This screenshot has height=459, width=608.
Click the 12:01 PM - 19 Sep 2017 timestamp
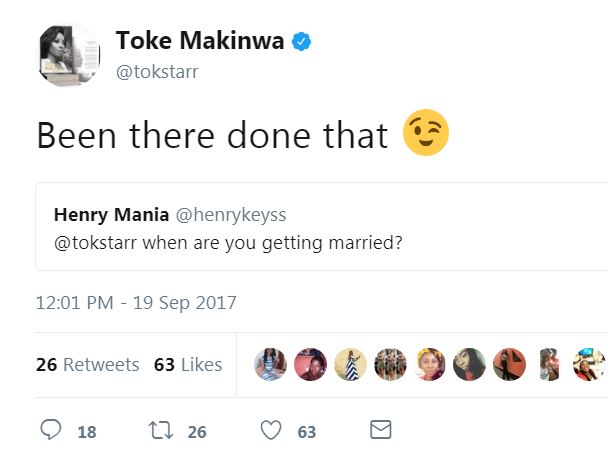coord(136,302)
